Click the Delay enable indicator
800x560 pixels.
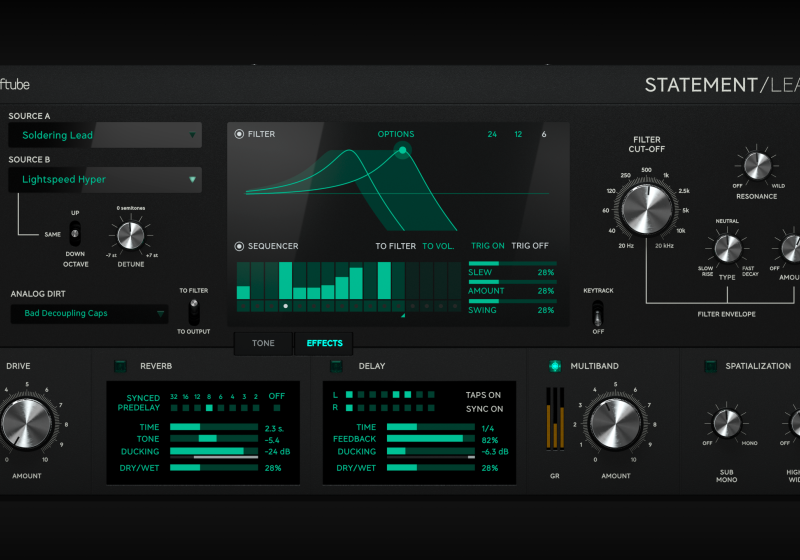338,366
